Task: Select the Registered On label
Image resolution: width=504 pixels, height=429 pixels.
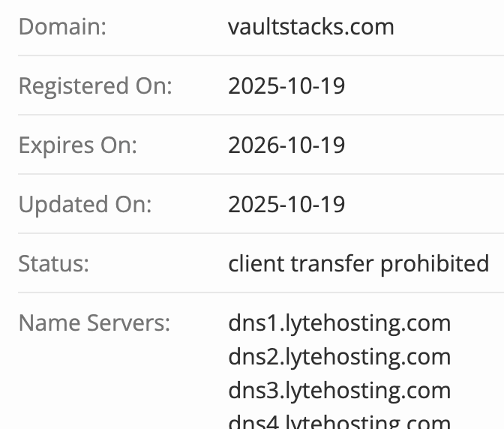Action: coord(95,86)
